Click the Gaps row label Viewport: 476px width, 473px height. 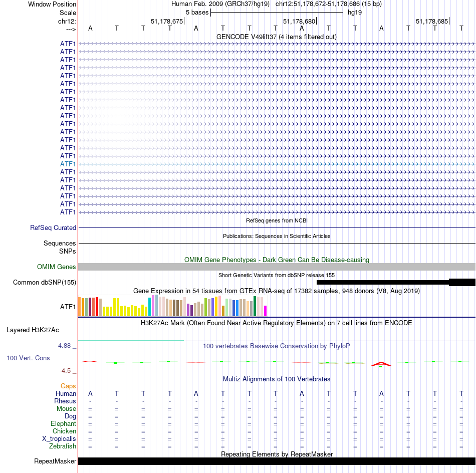[68, 386]
